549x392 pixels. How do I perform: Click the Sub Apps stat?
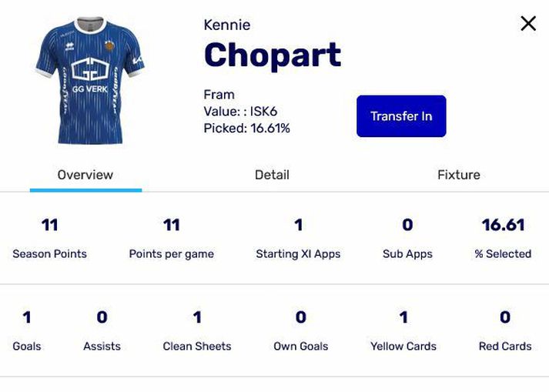point(407,238)
